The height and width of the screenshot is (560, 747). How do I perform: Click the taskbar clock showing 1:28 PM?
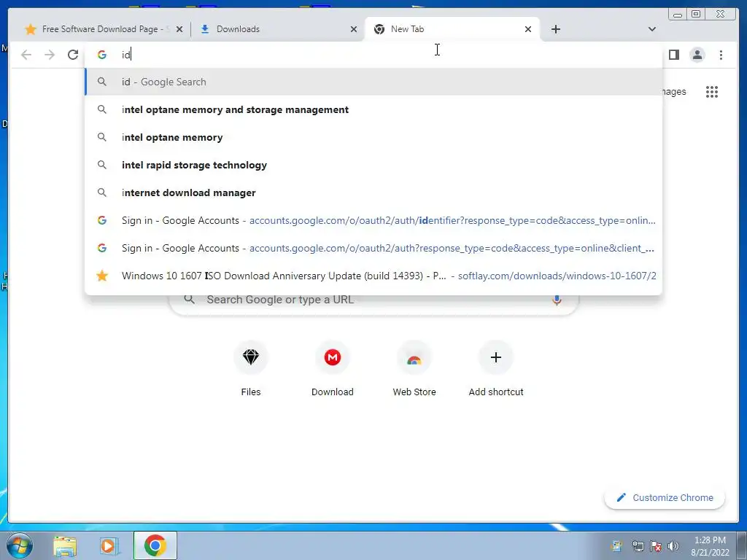710,545
